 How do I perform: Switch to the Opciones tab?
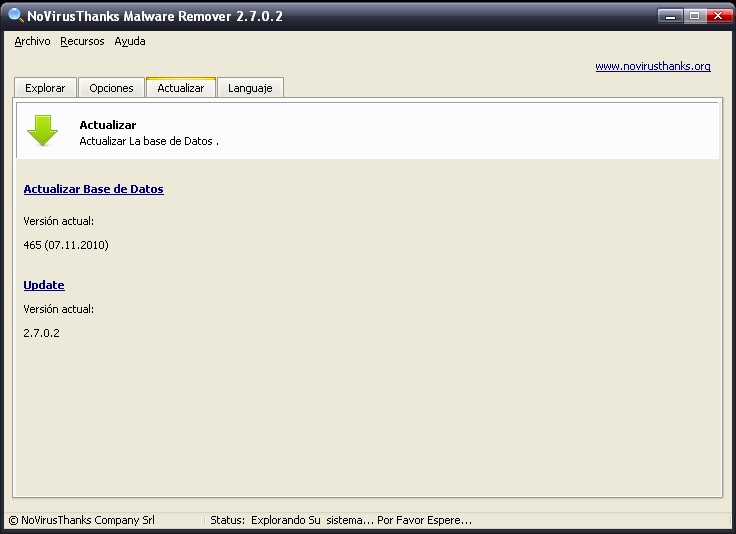pos(111,88)
